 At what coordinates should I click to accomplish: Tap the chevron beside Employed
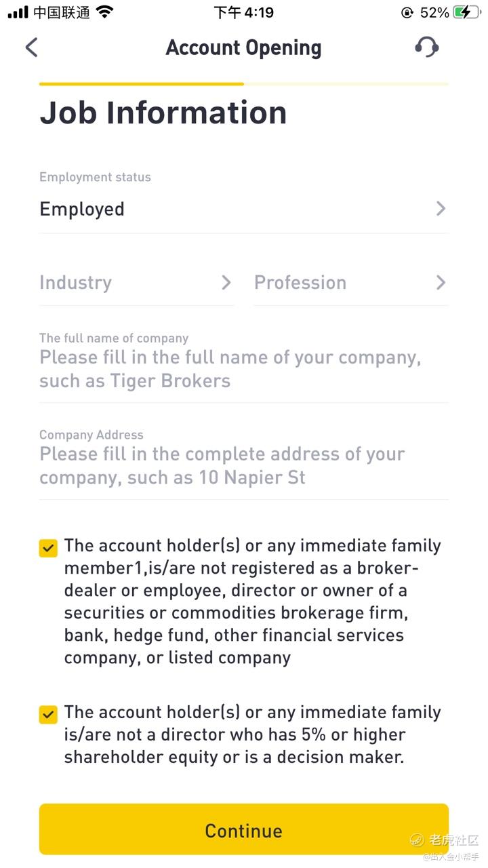(441, 208)
